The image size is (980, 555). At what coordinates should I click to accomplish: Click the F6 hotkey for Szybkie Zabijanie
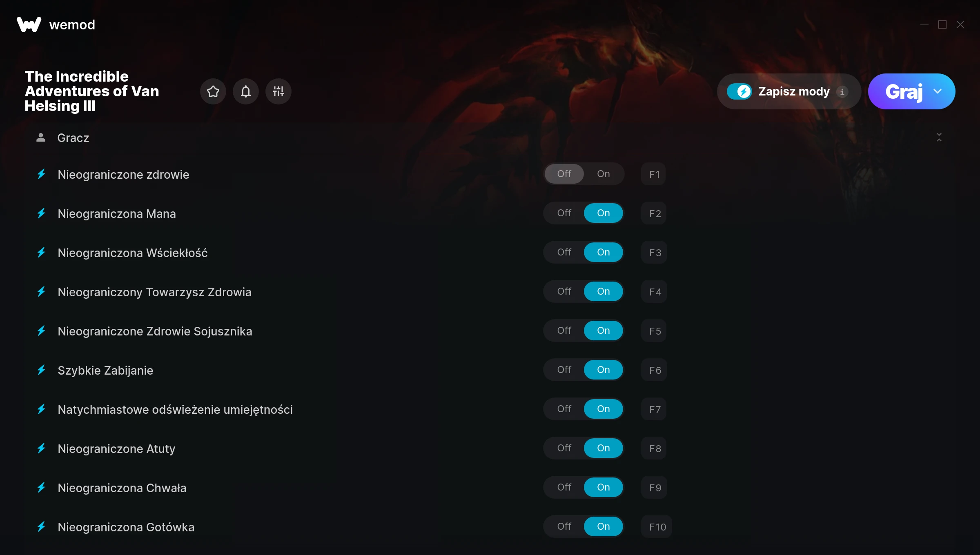point(655,370)
